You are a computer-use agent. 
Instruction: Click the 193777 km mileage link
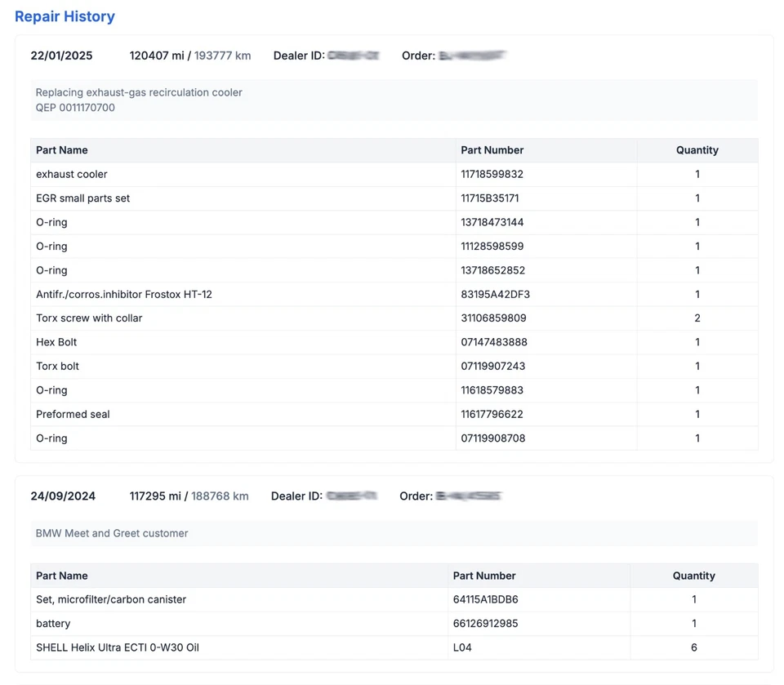220,56
